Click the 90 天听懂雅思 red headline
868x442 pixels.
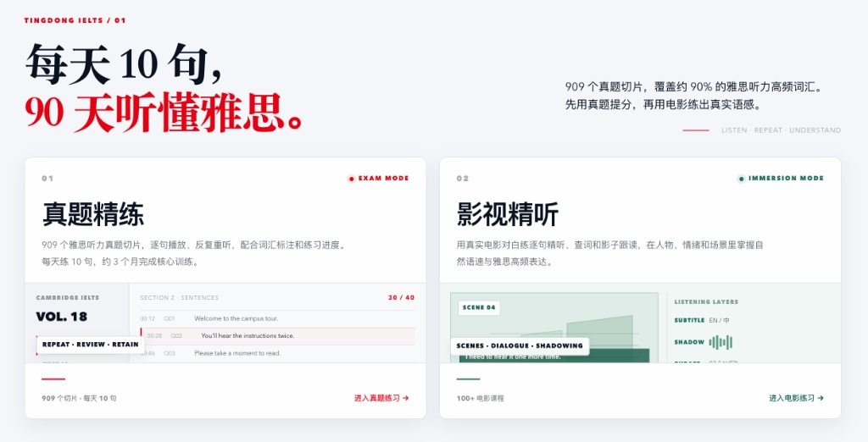(x=164, y=113)
